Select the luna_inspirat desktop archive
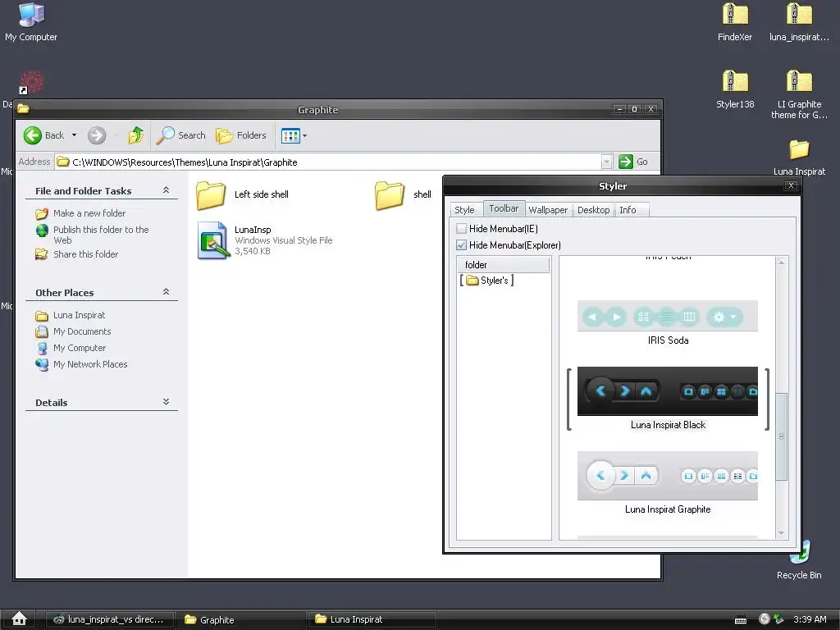This screenshot has height=630, width=840. tap(799, 22)
